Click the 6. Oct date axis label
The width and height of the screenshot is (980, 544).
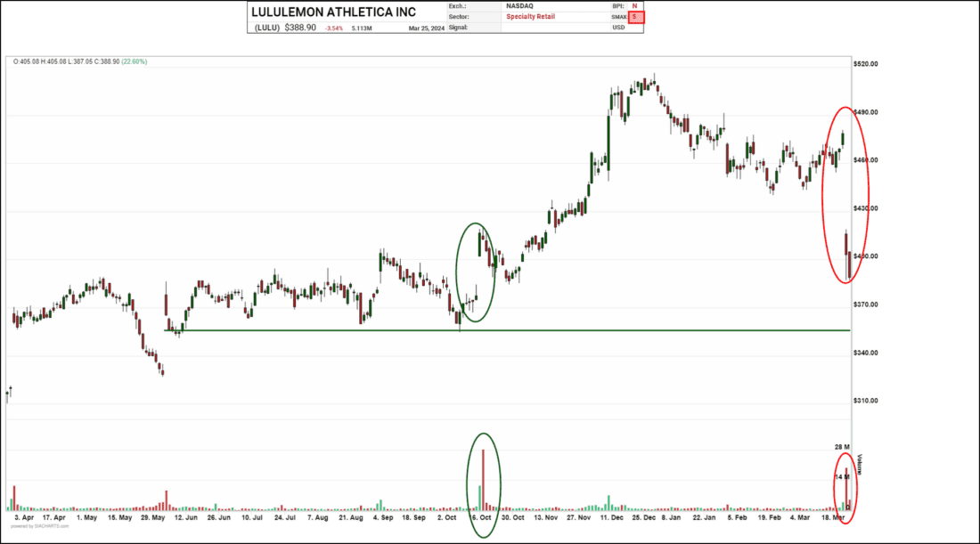[482, 516]
